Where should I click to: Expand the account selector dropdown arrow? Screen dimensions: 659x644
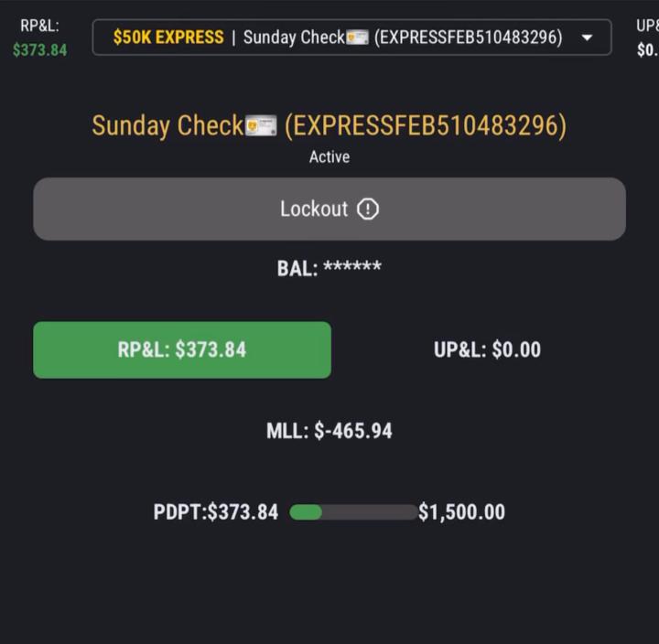pyautogui.click(x=588, y=38)
